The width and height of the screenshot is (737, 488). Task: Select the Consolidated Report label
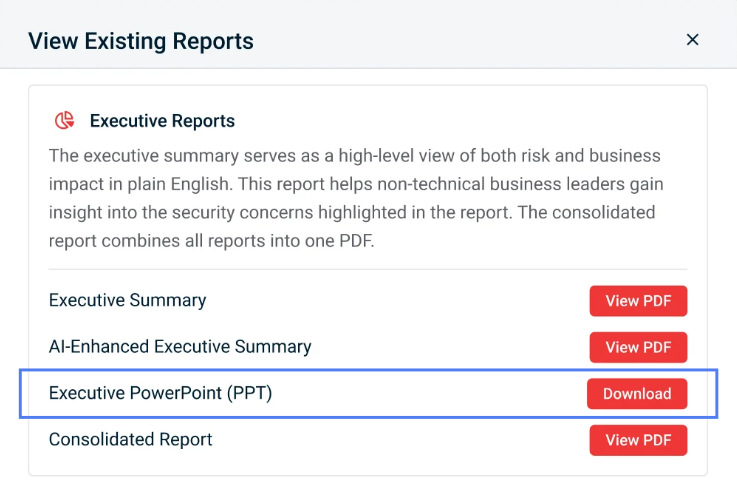pos(130,439)
